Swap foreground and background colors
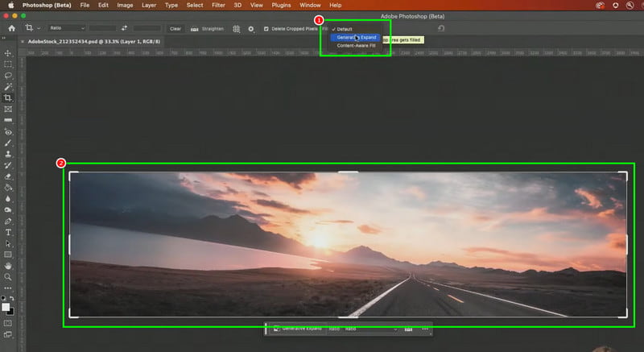 tap(12, 299)
